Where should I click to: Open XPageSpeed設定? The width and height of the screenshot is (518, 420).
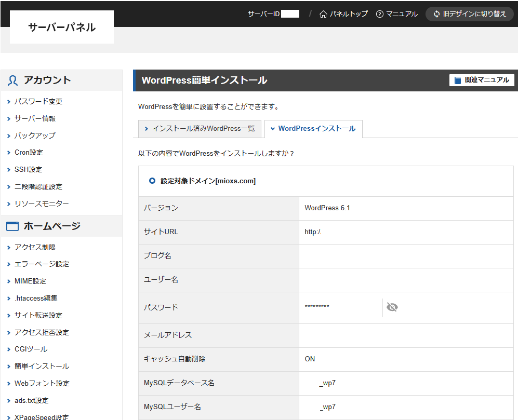[42, 417]
